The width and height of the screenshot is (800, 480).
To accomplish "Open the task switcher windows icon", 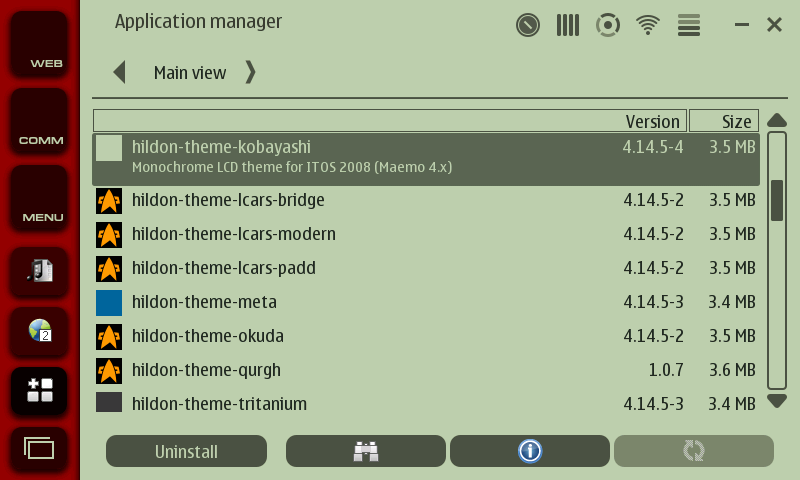I will click(40, 448).
